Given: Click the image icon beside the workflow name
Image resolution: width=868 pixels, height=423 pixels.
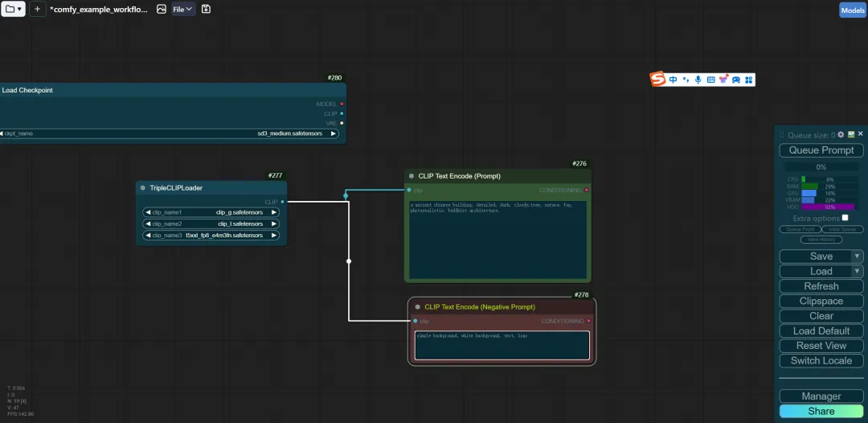Looking at the screenshot, I should pos(161,9).
